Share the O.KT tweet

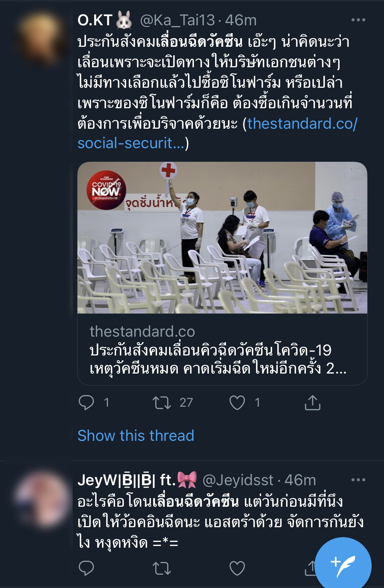tap(312, 402)
